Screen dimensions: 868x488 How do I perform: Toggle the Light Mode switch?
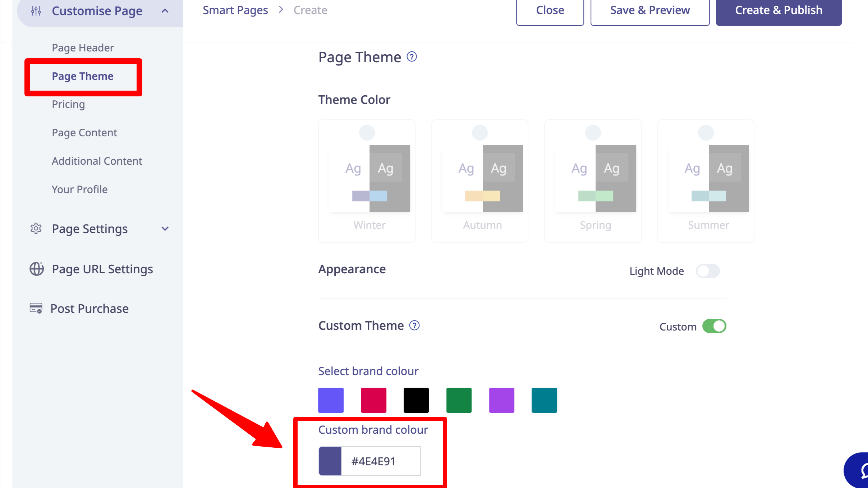pyautogui.click(x=708, y=271)
